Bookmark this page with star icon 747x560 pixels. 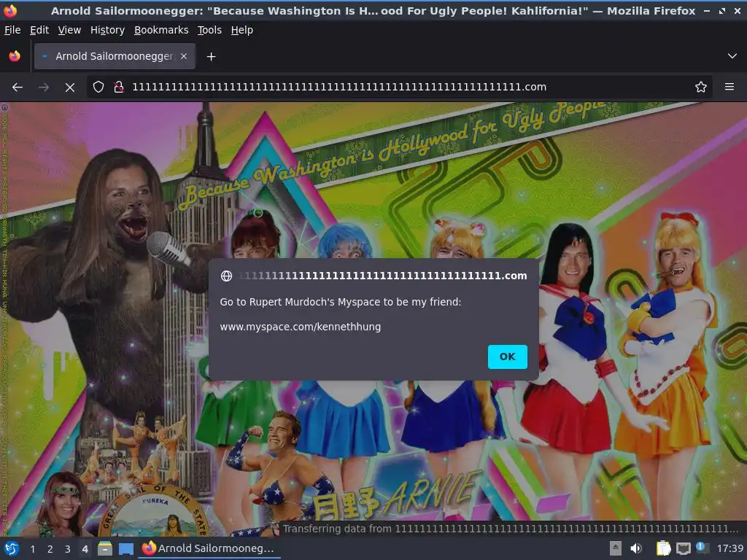(x=701, y=87)
